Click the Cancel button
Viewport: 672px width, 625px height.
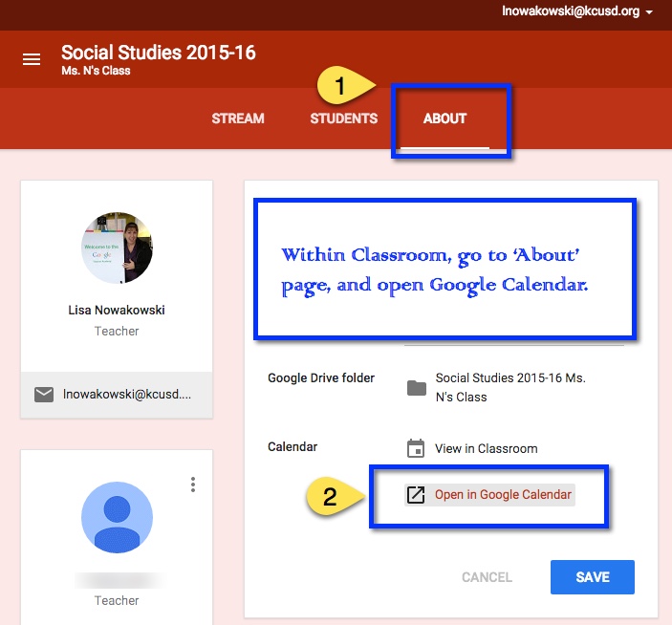tap(487, 577)
